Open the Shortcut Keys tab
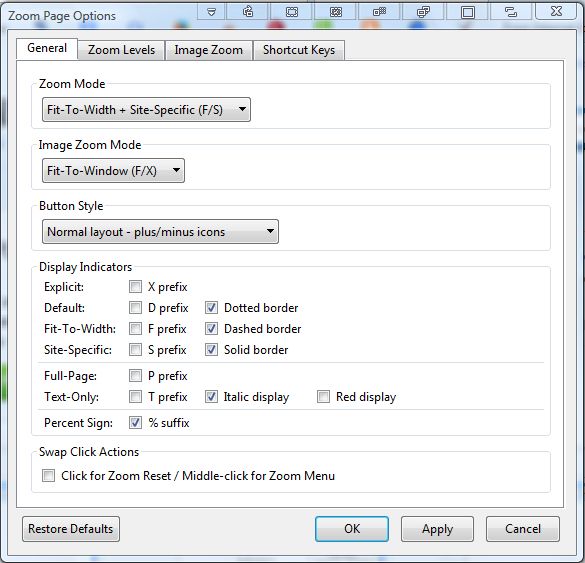 (299, 50)
